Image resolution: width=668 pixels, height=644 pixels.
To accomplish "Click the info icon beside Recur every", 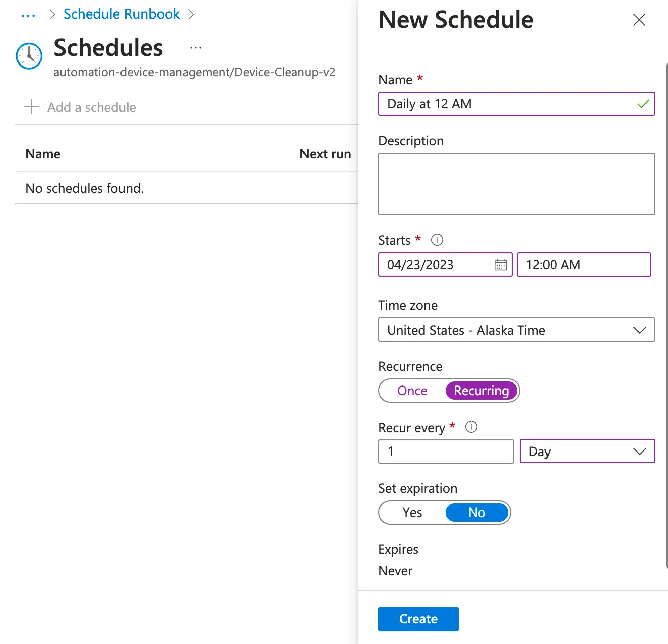I will 471,427.
